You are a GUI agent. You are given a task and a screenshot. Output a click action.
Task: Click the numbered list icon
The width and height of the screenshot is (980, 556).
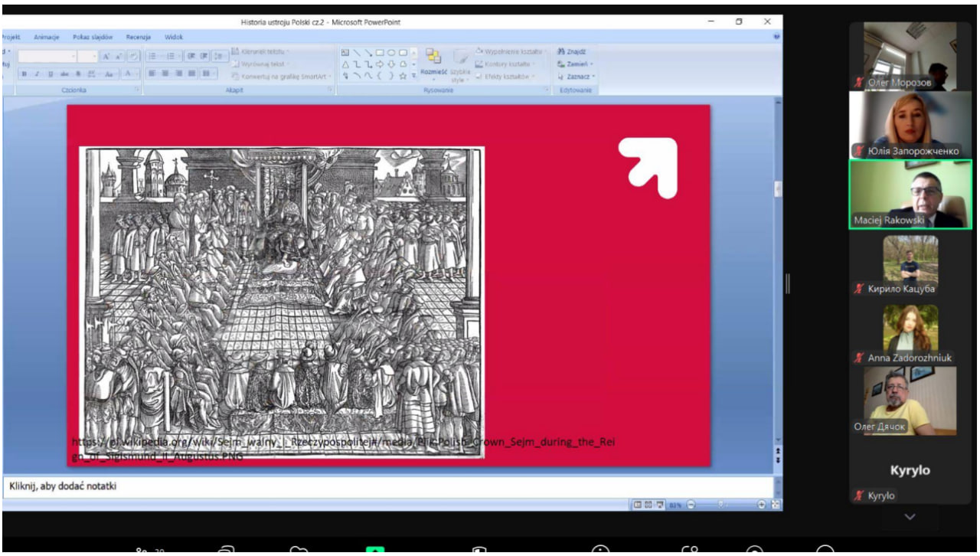tap(171, 57)
